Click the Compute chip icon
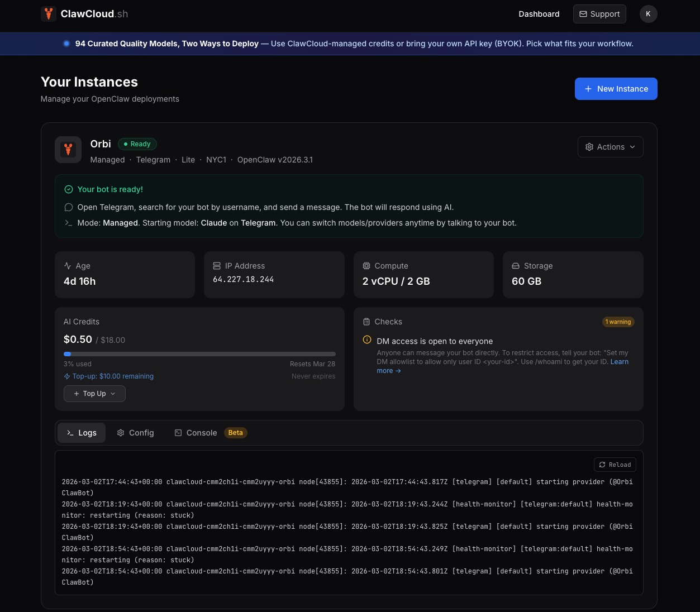Screen dimensions: 700x612 click(366, 266)
